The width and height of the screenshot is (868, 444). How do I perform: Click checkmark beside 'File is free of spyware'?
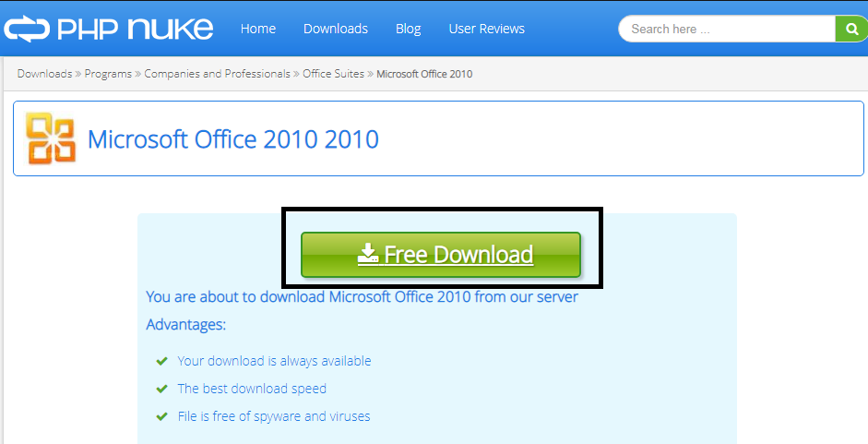(161, 417)
